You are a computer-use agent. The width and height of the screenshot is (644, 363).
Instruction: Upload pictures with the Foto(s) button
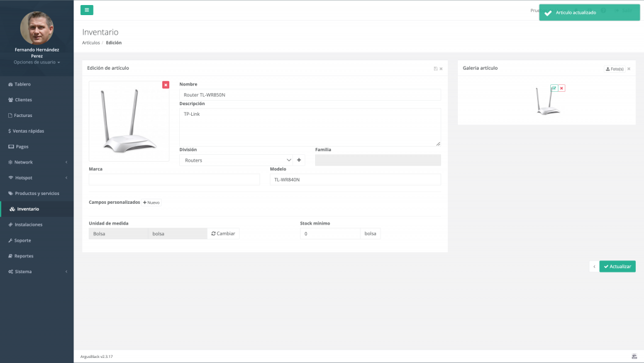tap(615, 69)
